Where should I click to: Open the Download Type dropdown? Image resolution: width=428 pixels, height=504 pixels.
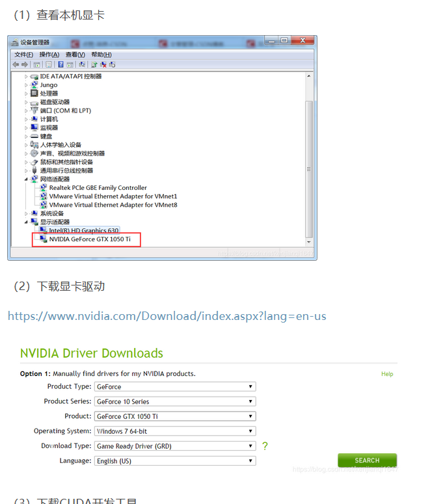(175, 446)
